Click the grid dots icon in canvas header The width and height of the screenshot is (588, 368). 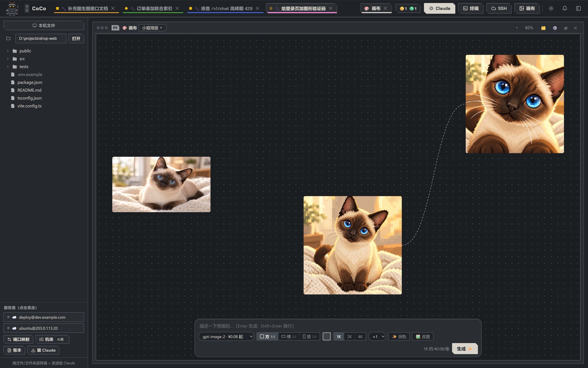point(102,28)
